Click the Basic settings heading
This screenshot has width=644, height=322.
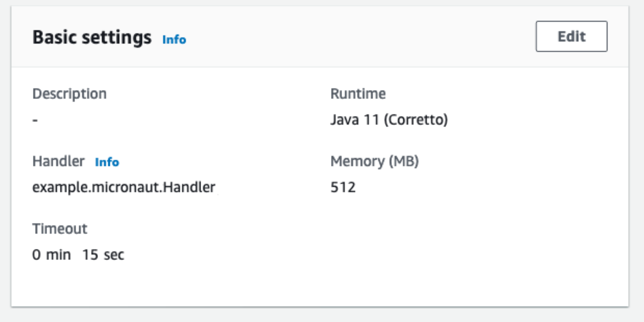pos(92,37)
